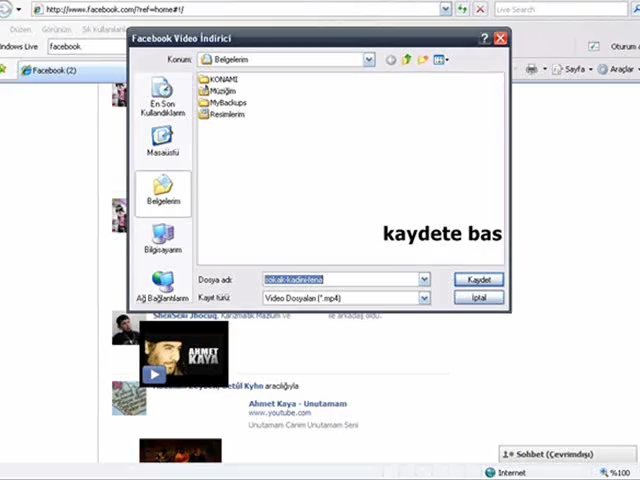Open the Düzen menu

tap(20, 29)
